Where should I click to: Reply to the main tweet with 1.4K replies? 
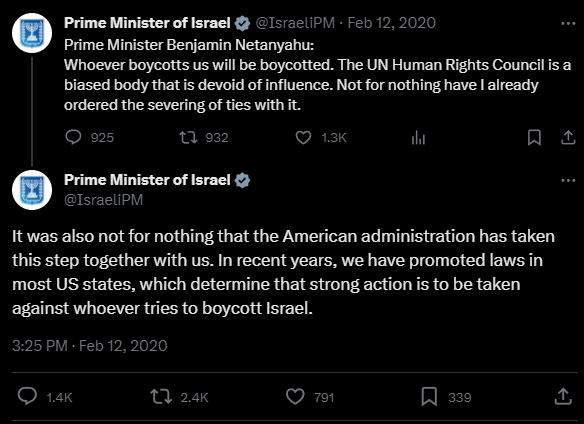pyautogui.click(x=27, y=396)
